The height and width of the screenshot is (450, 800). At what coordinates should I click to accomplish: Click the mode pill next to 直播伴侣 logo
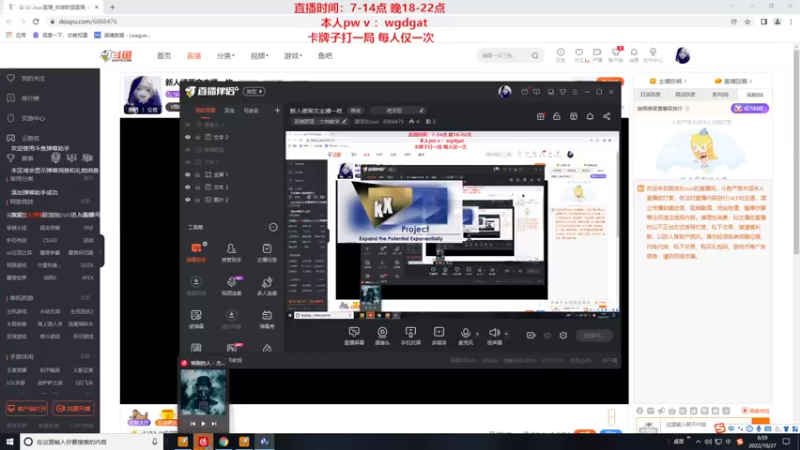255,91
